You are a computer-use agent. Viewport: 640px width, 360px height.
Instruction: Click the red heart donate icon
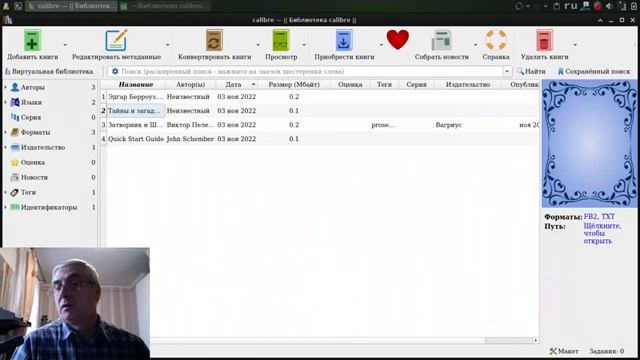click(398, 40)
